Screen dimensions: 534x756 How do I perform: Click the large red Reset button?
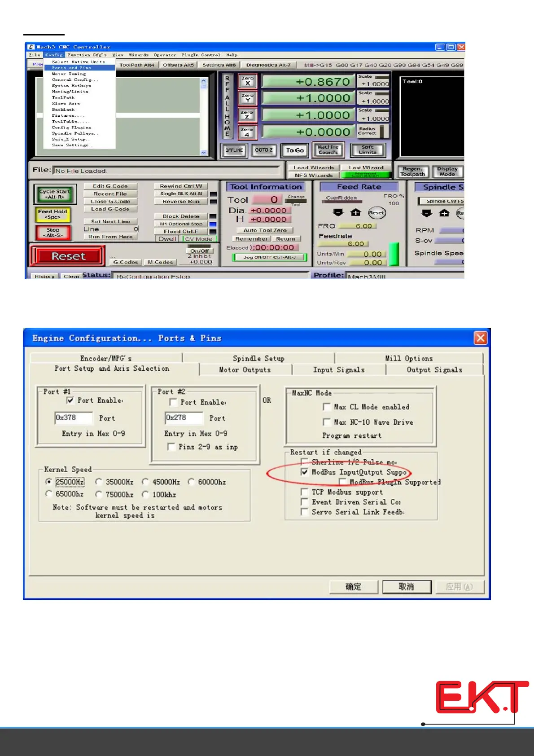tap(68, 256)
